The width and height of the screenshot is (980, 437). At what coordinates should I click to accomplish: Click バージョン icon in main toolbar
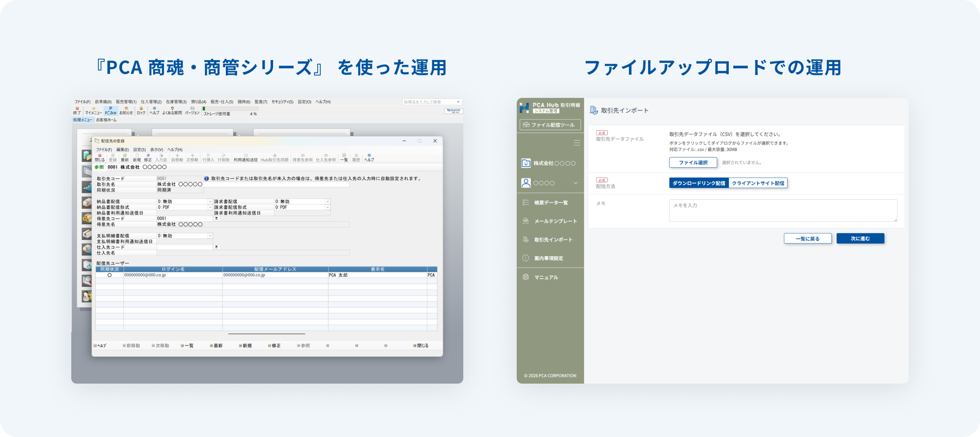(x=192, y=110)
